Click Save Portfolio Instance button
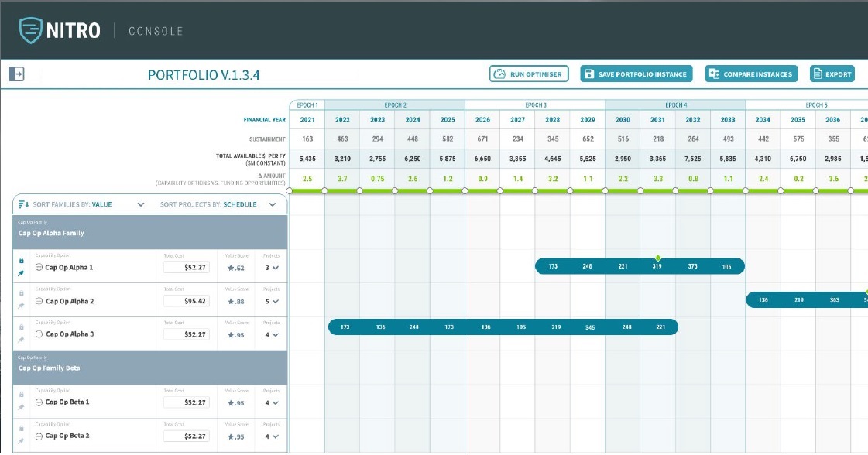The height and width of the screenshot is (455, 868). (636, 74)
